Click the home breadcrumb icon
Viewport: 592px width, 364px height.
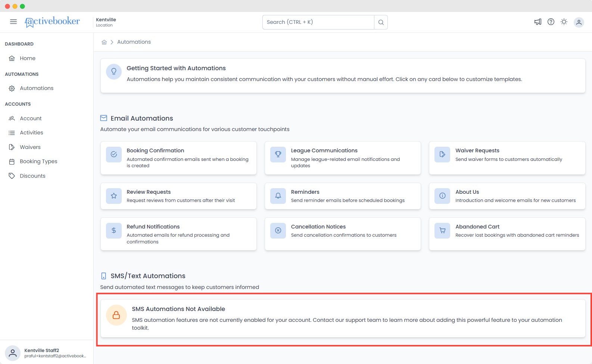coord(104,42)
